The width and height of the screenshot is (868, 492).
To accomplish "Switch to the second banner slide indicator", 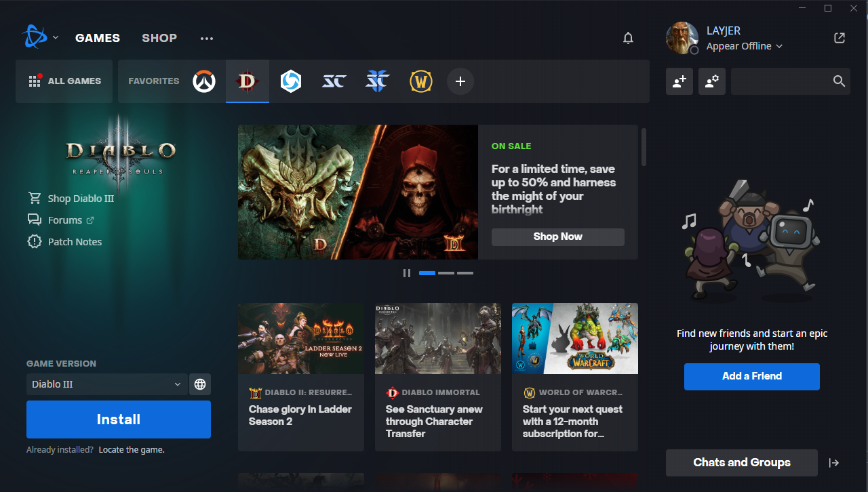I will coord(446,273).
